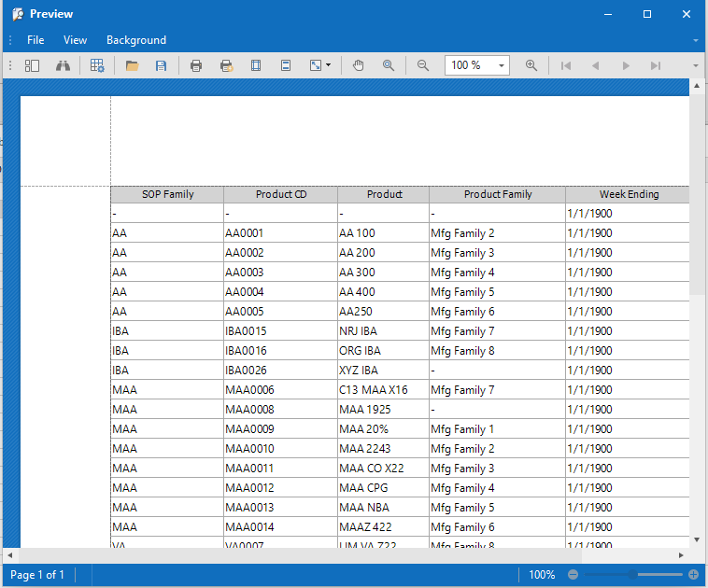This screenshot has width=708, height=588.
Task: Open the Background menu
Action: pyautogui.click(x=136, y=40)
